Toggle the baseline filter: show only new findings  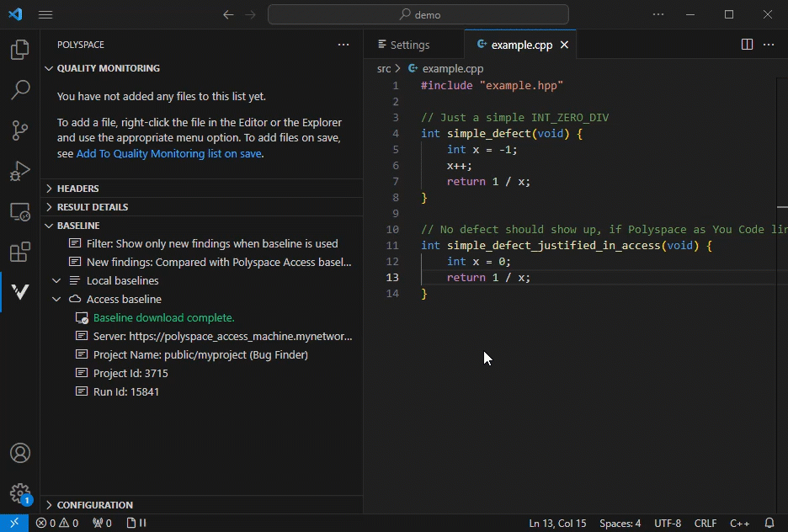point(211,244)
